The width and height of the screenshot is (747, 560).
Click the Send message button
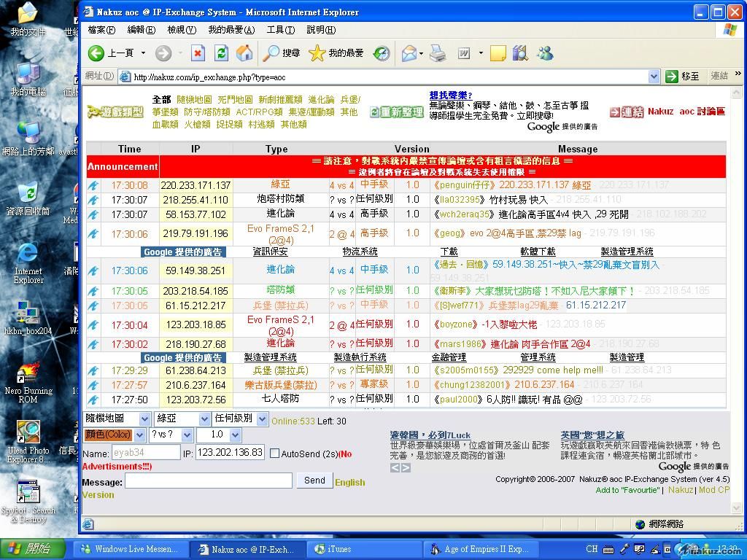(314, 481)
